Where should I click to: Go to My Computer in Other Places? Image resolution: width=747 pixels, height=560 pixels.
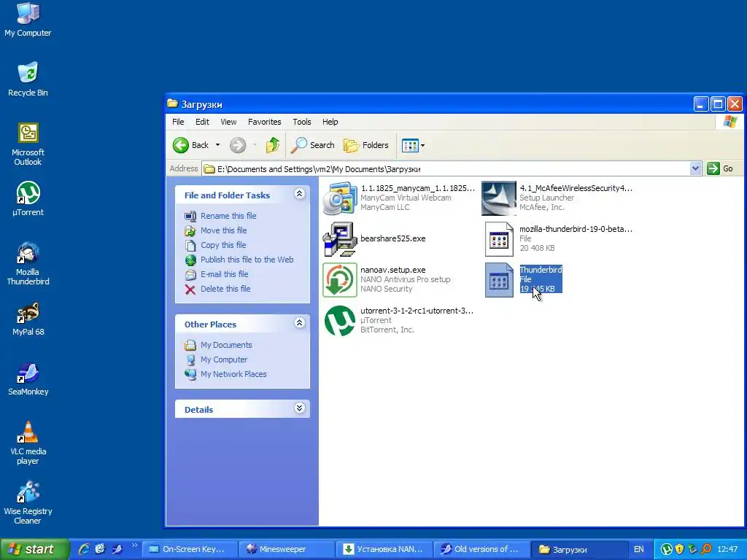point(223,359)
